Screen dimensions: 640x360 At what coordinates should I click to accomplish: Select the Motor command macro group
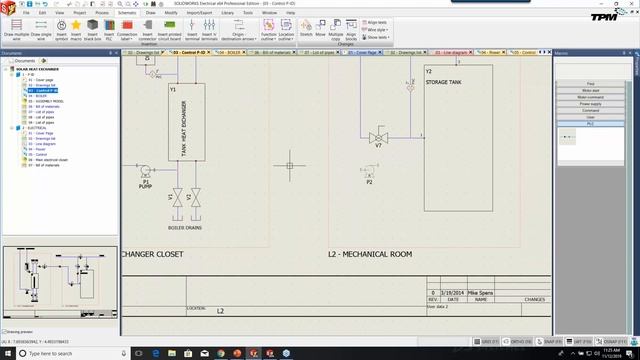[x=590, y=97]
